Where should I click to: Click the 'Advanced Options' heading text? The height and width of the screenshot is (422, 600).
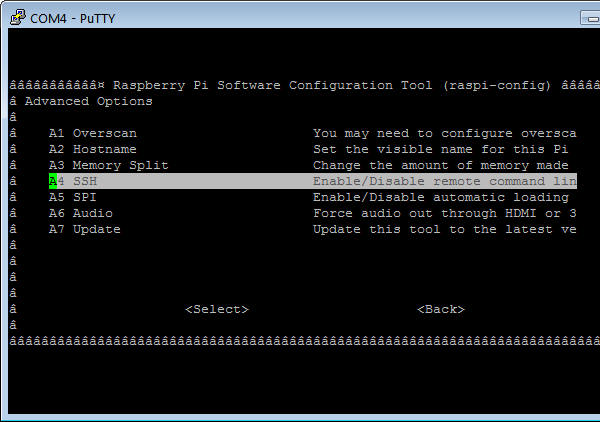(x=89, y=101)
